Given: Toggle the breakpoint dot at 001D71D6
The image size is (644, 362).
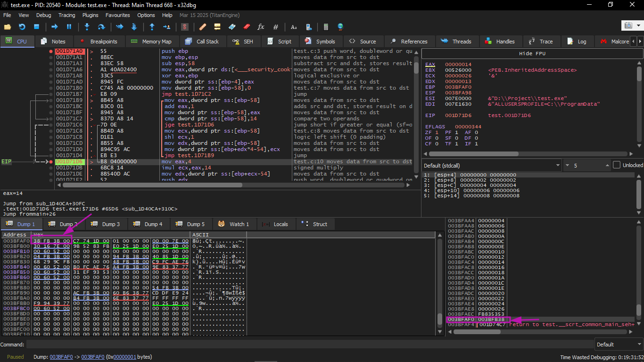Looking at the screenshot, I should pos(51,162).
